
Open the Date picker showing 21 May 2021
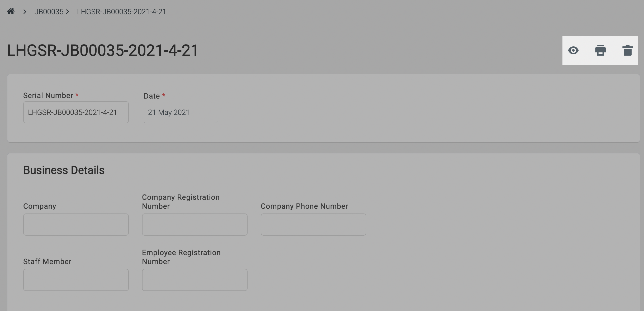point(180,112)
